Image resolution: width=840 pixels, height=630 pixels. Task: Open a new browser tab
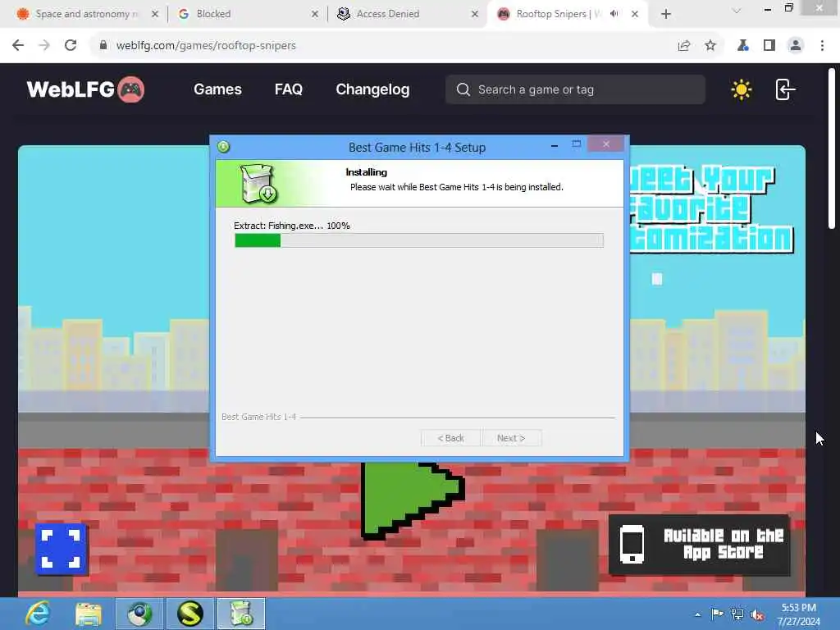[666, 14]
